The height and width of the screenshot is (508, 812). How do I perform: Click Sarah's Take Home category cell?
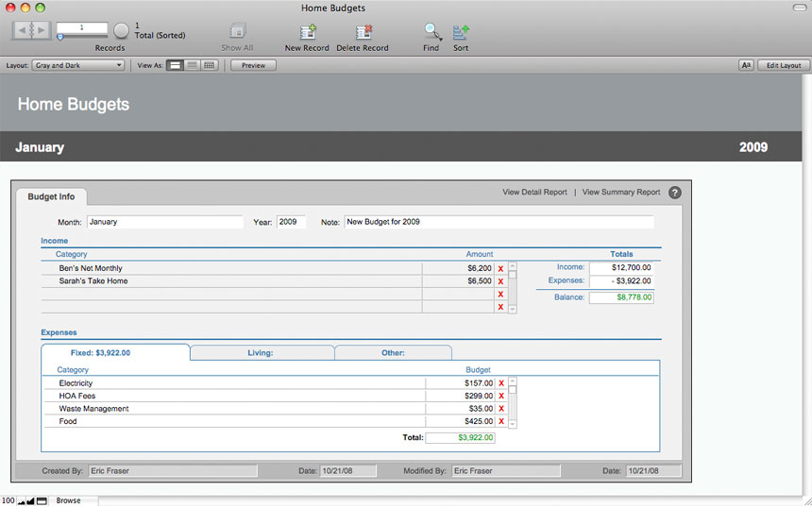231,281
